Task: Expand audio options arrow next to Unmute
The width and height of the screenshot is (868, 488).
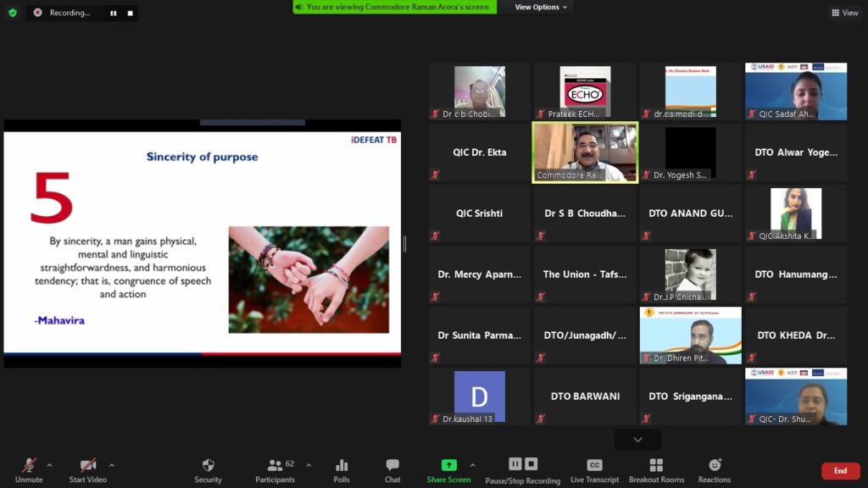Action: (49, 464)
